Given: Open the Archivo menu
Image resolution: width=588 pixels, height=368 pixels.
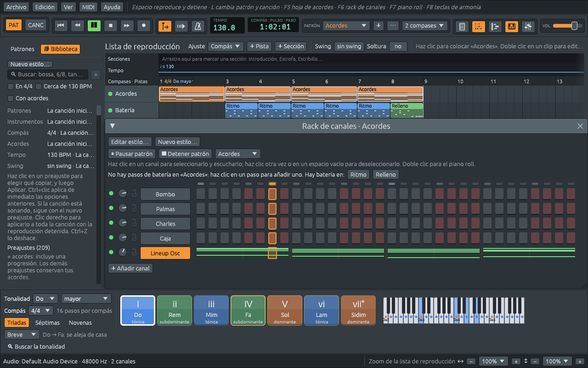Looking at the screenshot, I should pyautogui.click(x=17, y=7).
